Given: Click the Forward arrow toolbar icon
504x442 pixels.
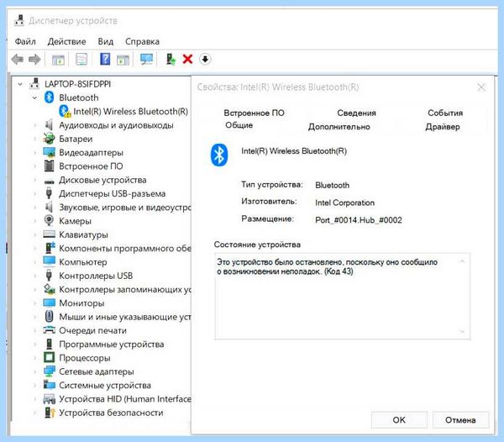Looking at the screenshot, I should pos(34,59).
